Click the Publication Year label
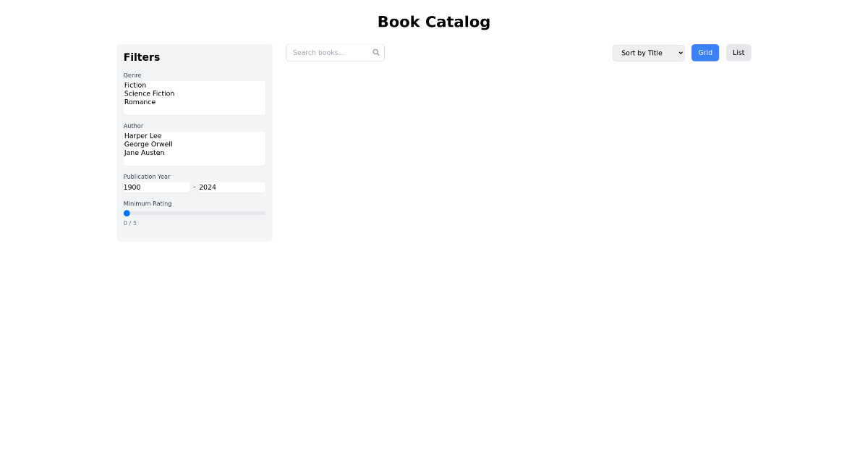This screenshot has width=868, height=456. (x=147, y=177)
